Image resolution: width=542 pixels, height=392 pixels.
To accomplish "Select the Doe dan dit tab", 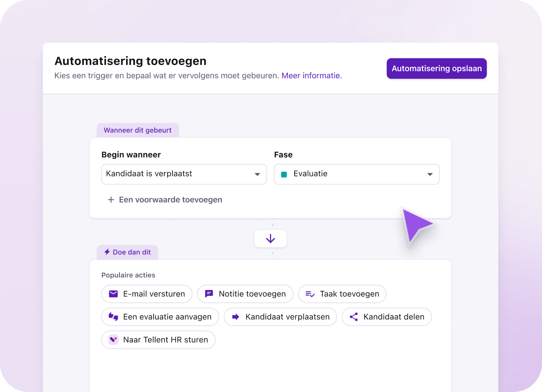I will (x=127, y=252).
